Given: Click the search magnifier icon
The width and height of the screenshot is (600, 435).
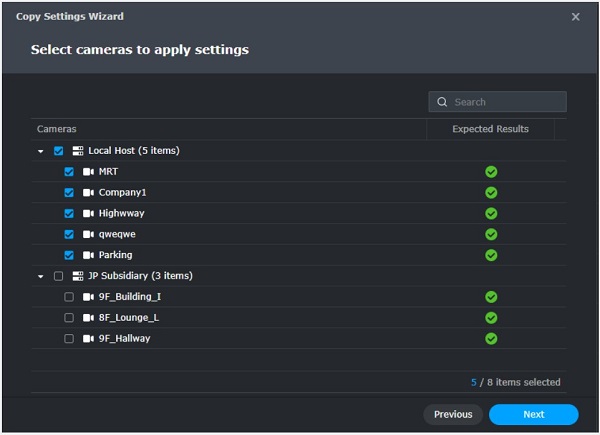Looking at the screenshot, I should [x=442, y=102].
